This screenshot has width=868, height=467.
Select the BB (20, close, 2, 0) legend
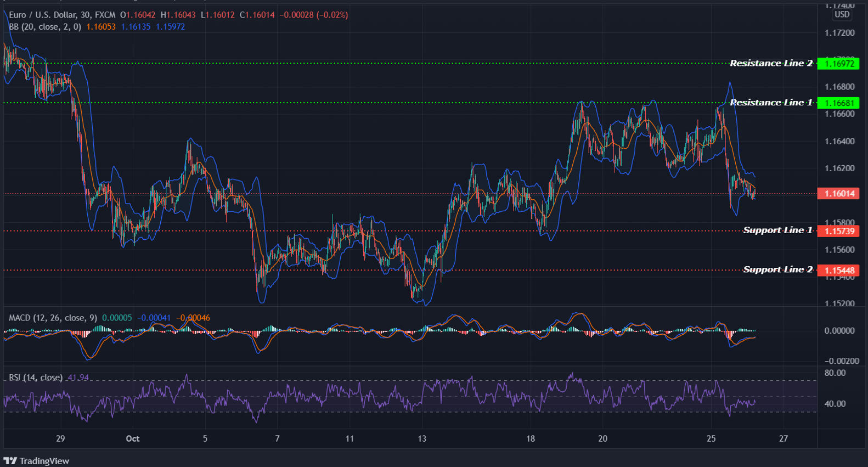click(45, 26)
